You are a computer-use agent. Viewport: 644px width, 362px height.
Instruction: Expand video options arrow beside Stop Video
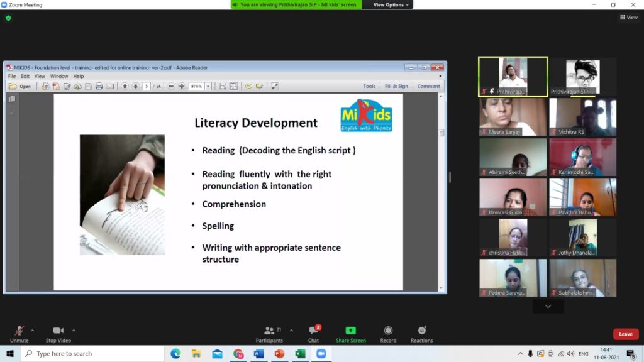(x=74, y=329)
